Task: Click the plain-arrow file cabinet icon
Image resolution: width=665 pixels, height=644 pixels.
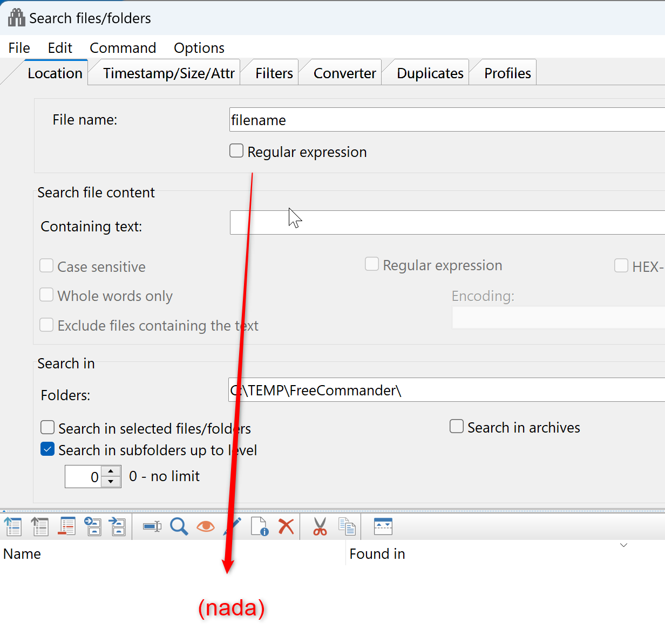Action: (117, 526)
